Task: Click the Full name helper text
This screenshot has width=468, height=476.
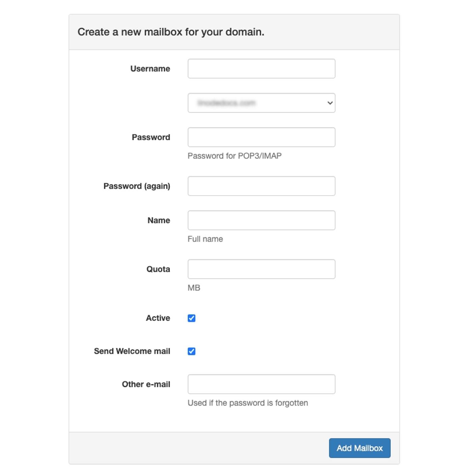Action: 205,239
